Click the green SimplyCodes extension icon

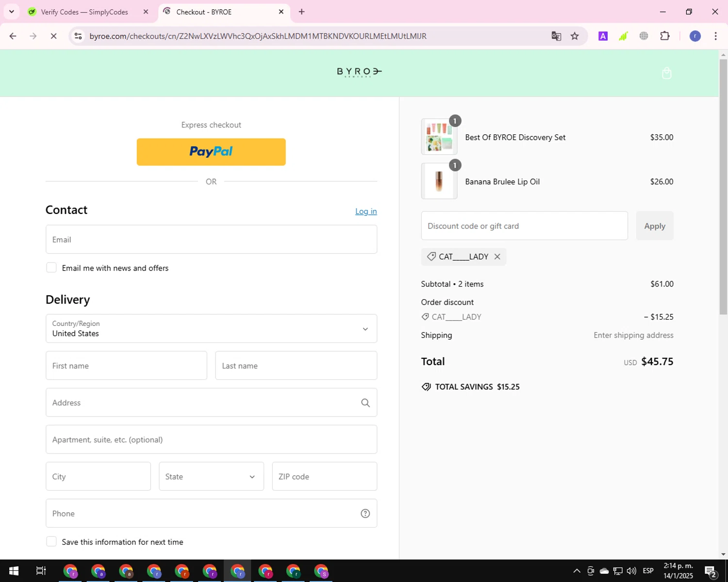623,36
